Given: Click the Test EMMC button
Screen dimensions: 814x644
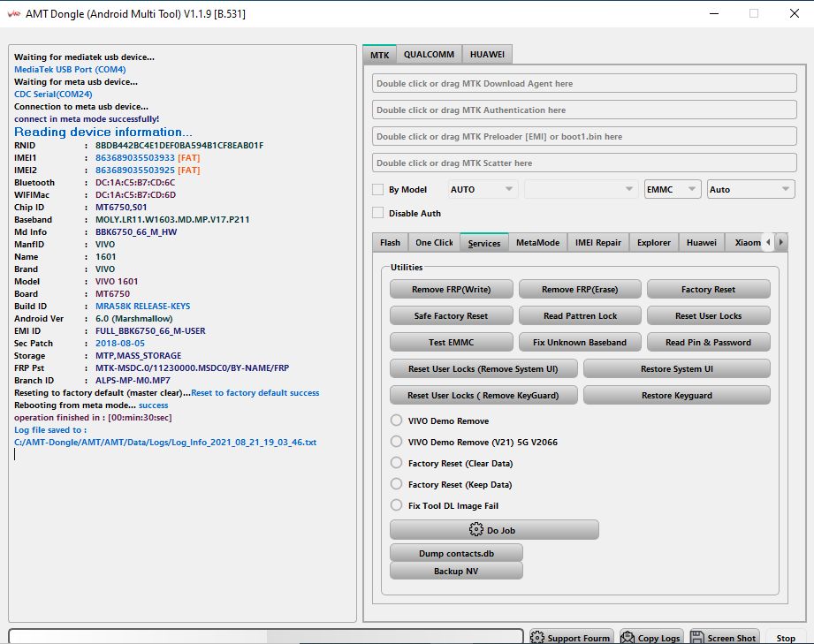Looking at the screenshot, I should (451, 342).
